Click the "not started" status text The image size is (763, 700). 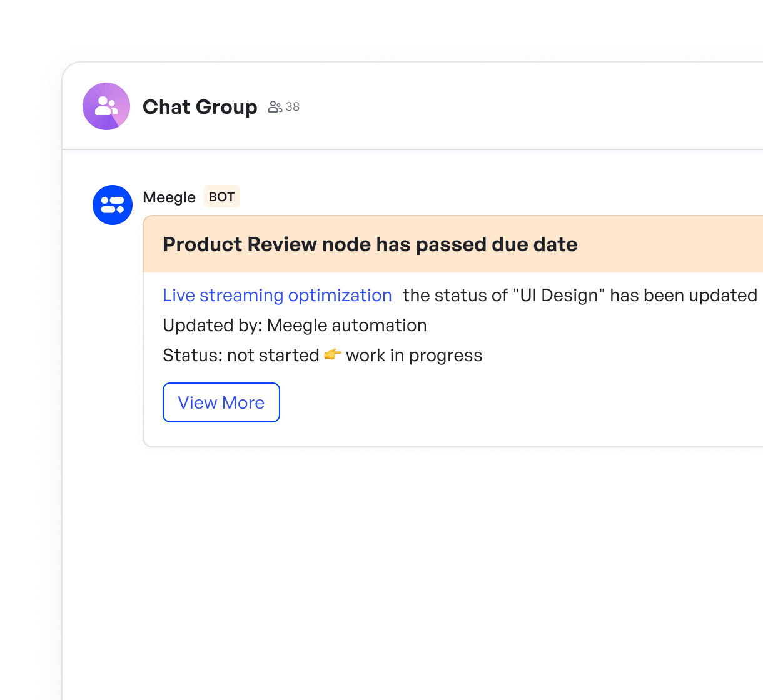[x=273, y=356]
